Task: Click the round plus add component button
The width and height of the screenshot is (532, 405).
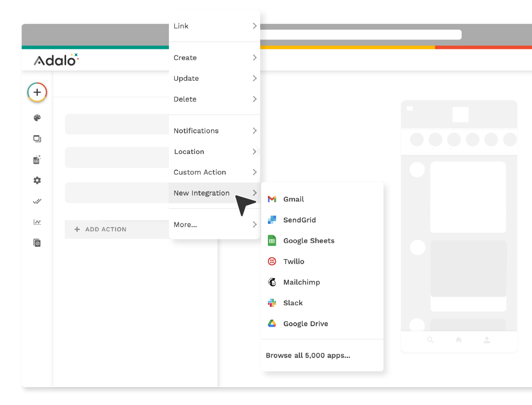Action: click(x=37, y=92)
